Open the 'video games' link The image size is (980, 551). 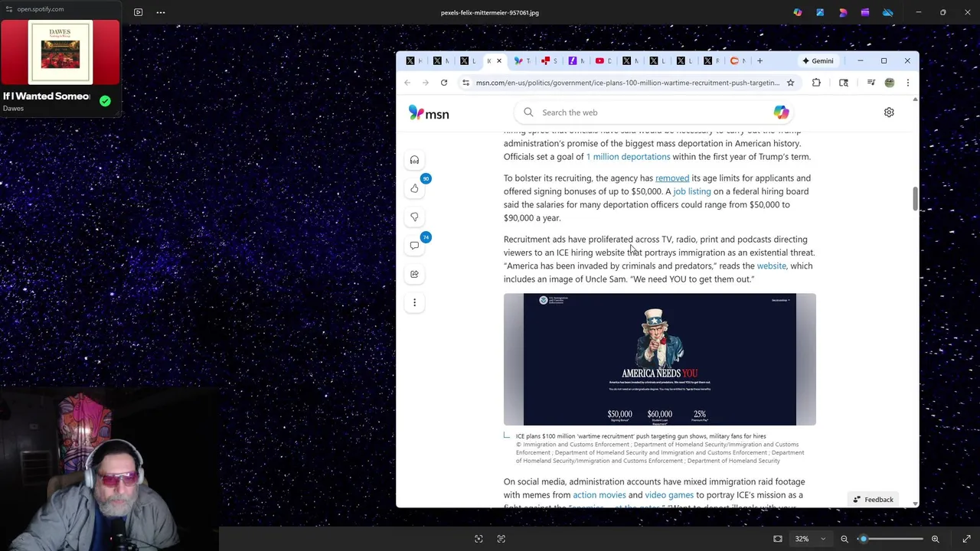coord(669,495)
